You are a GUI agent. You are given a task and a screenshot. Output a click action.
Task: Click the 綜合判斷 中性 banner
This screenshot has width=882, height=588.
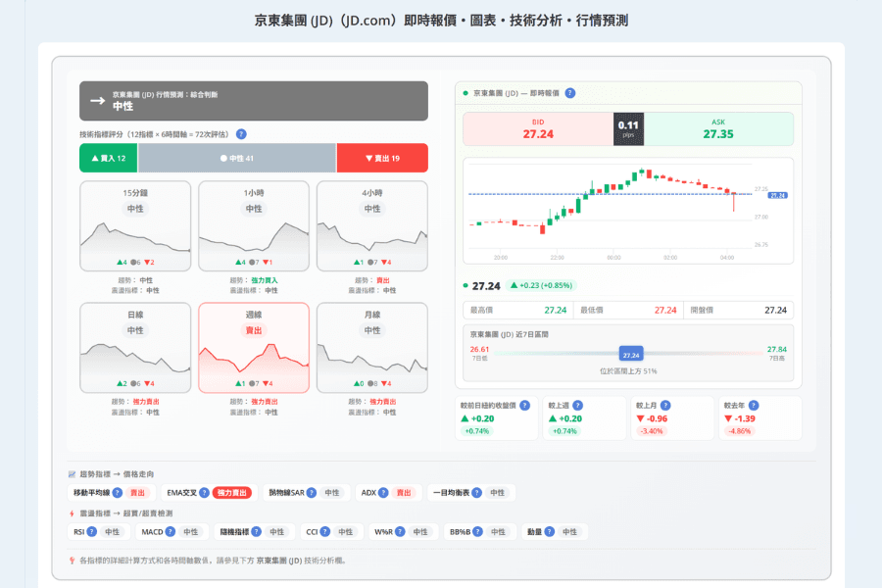click(x=254, y=101)
